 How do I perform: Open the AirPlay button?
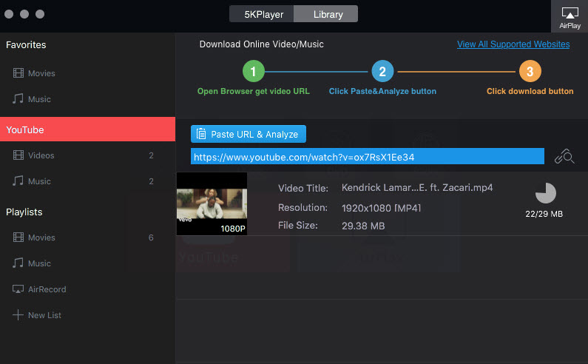click(x=570, y=16)
